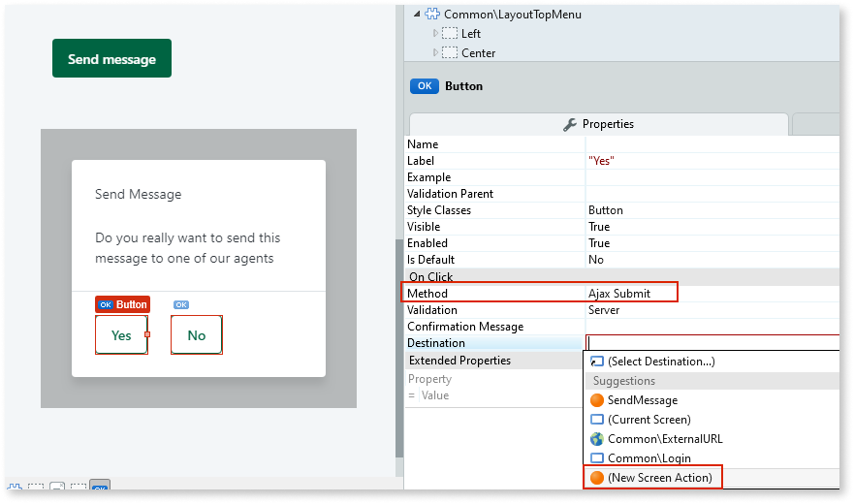Expand the Center placeholder node

(435, 53)
